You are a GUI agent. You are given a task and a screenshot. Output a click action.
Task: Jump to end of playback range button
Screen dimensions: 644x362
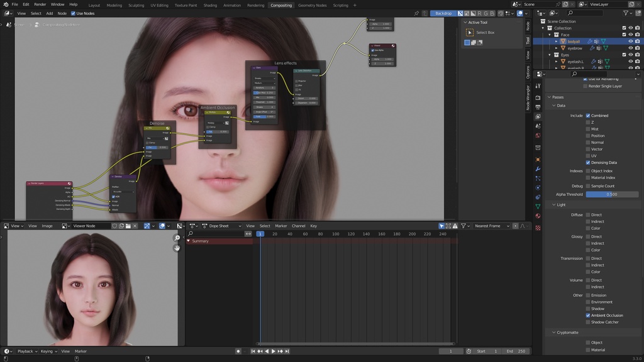(x=287, y=351)
